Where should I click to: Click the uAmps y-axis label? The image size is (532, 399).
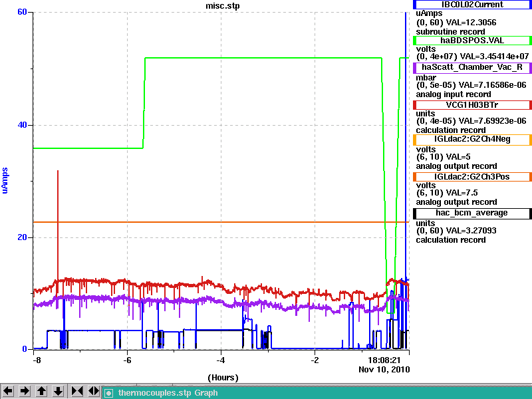(x=5, y=180)
